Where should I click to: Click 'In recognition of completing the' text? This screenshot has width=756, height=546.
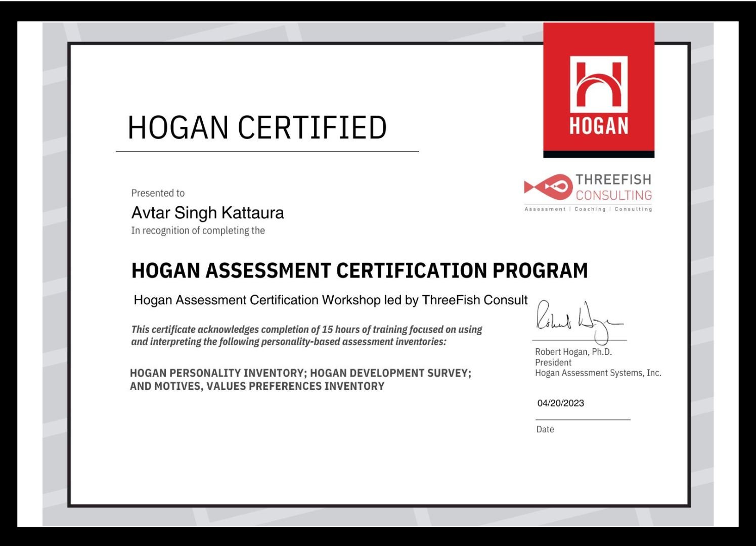click(x=198, y=231)
